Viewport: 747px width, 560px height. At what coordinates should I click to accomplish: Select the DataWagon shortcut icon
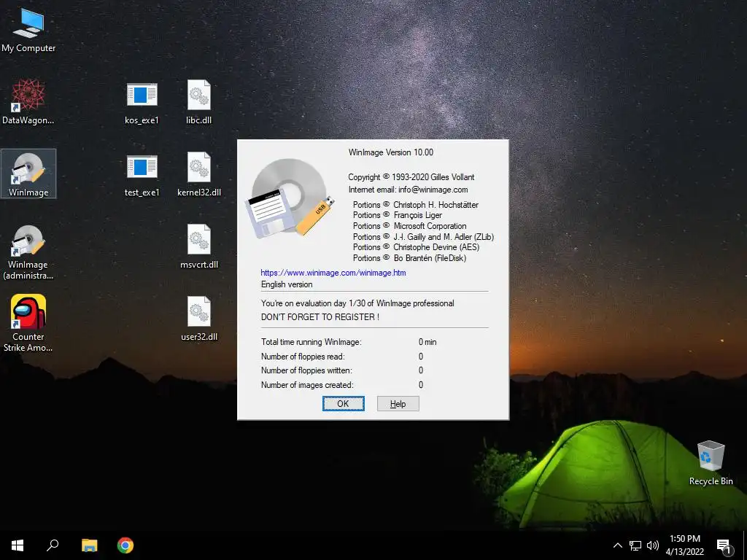tap(28, 102)
